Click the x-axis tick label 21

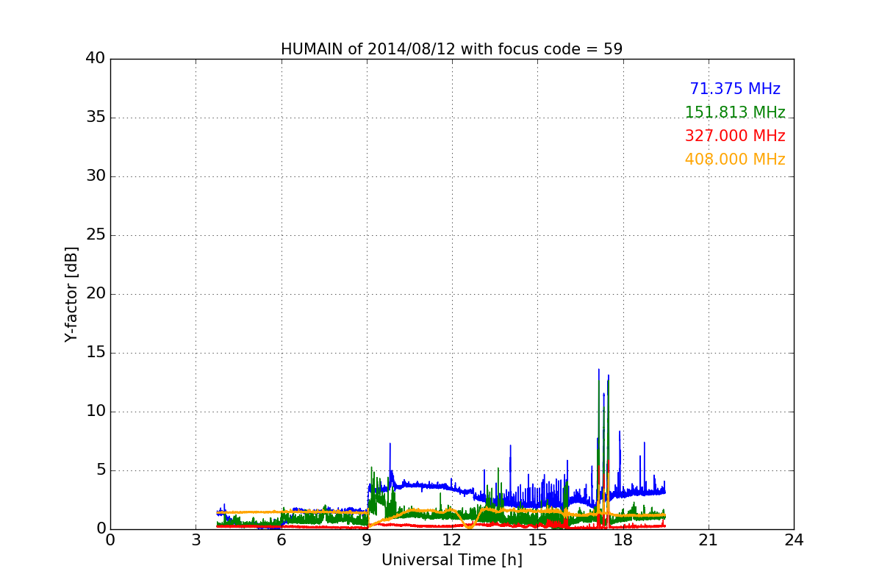pyautogui.click(x=709, y=540)
